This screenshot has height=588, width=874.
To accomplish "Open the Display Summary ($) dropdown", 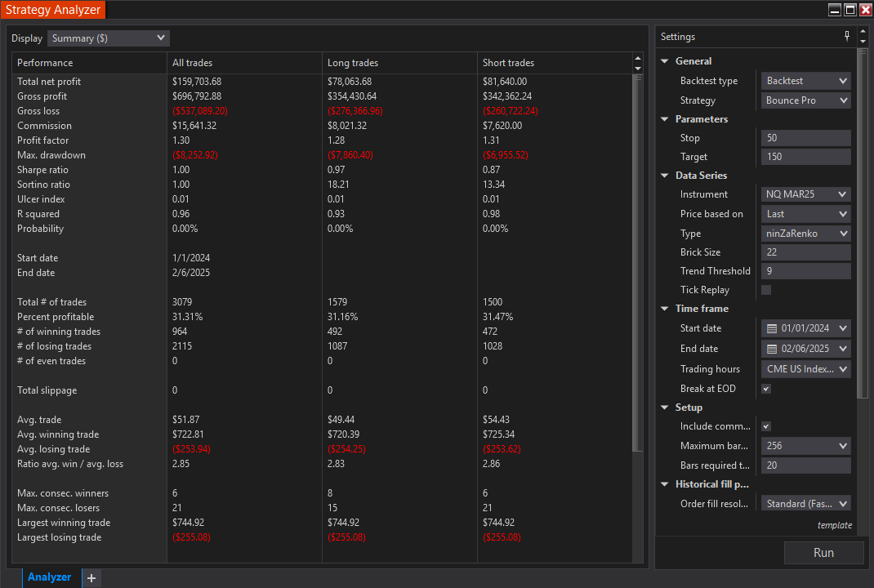I will coord(108,38).
